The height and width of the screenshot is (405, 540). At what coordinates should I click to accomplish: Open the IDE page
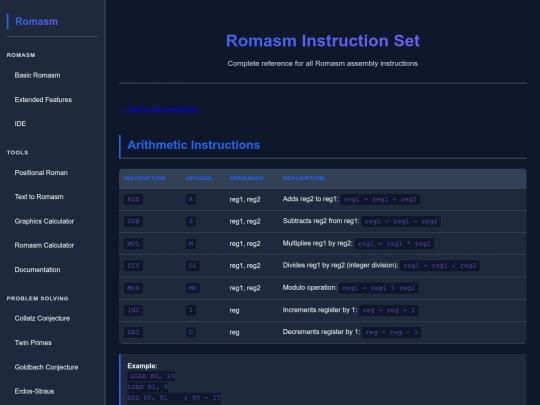click(x=20, y=124)
